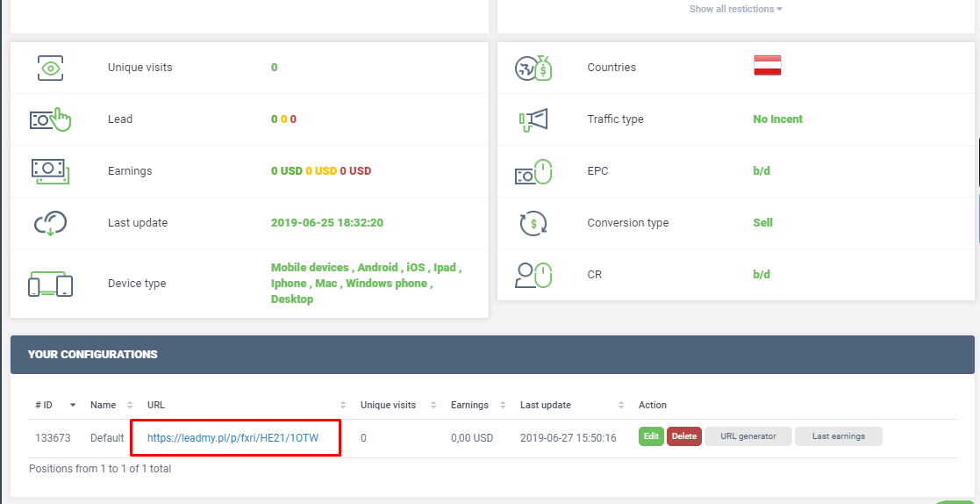Sort configurations by ID column
This screenshot has width=980, height=504.
tap(54, 405)
